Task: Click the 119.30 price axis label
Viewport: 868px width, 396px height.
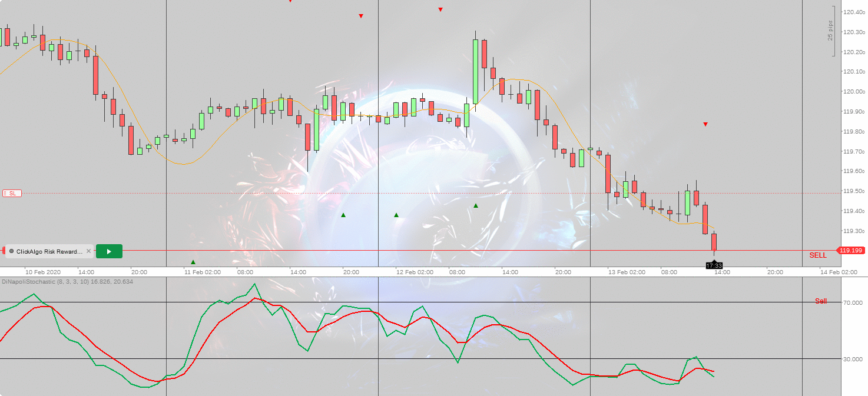Action: tap(853, 231)
